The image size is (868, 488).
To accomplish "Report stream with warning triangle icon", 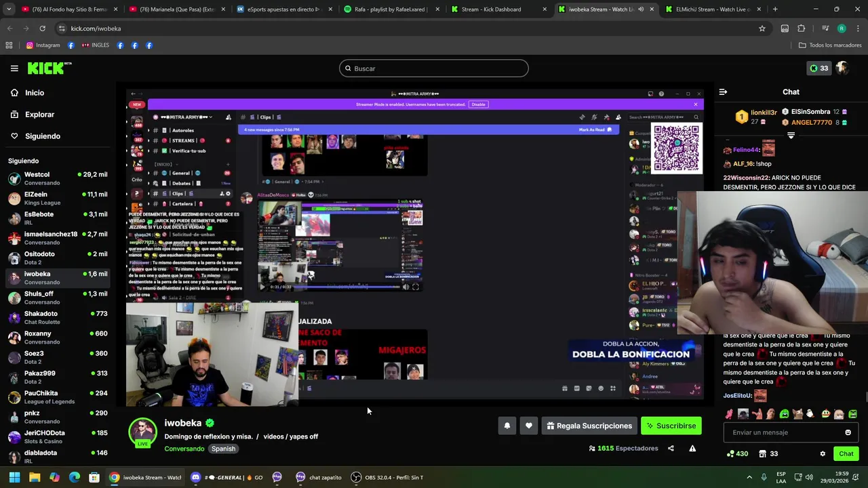I will 692,448.
